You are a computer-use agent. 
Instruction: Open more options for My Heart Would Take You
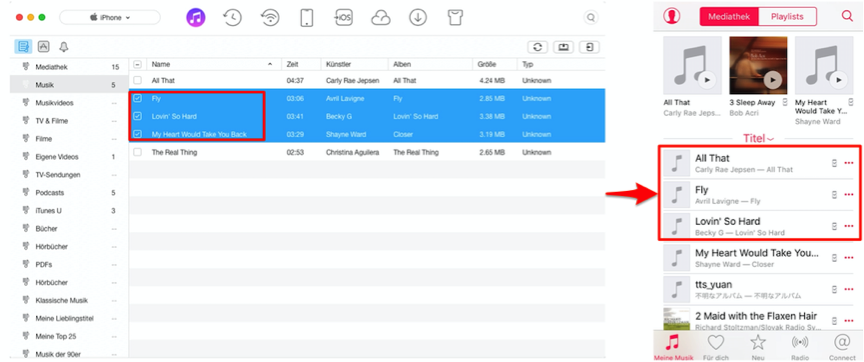(849, 257)
